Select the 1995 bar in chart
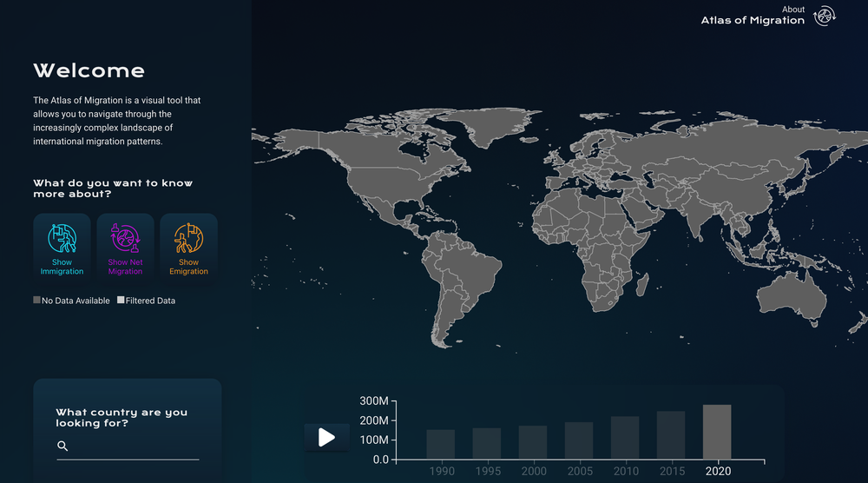Viewport: 868px width, 483px height. 486,443
